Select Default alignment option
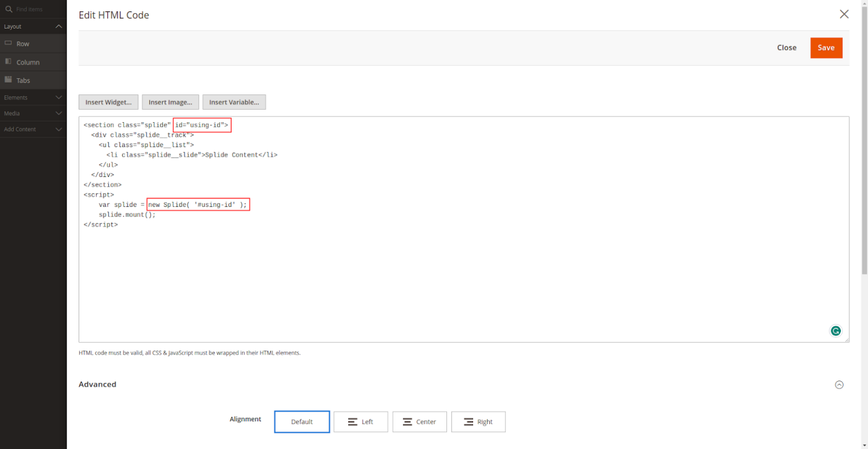 302,421
